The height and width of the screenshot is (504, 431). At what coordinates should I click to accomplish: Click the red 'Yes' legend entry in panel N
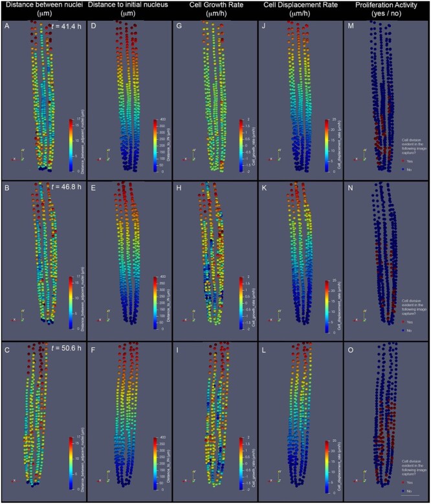tap(407, 322)
